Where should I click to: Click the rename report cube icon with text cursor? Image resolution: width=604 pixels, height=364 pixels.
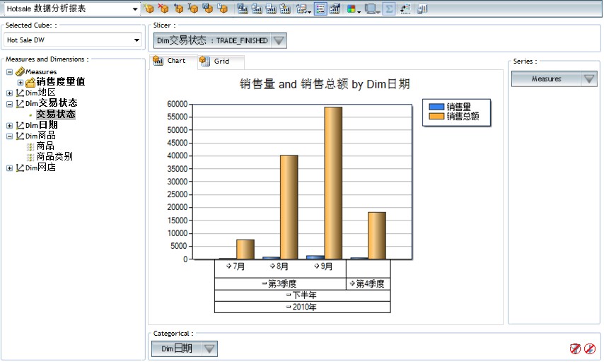point(193,8)
